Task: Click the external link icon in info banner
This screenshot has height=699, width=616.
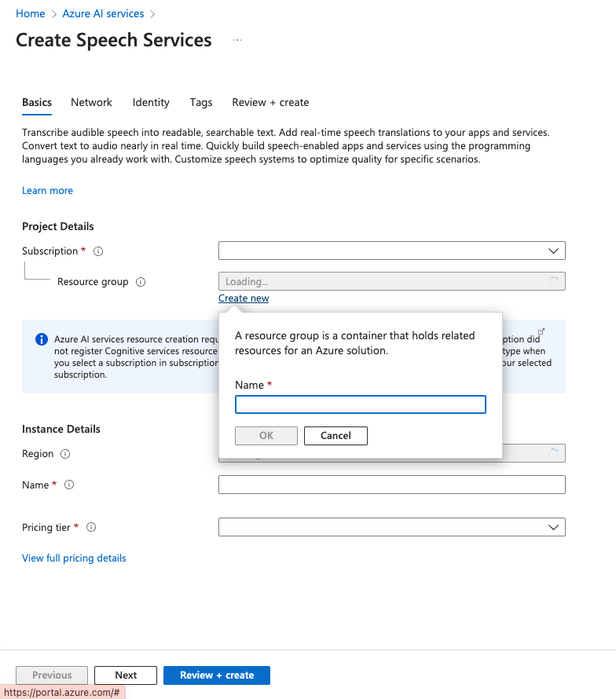Action: tap(541, 331)
